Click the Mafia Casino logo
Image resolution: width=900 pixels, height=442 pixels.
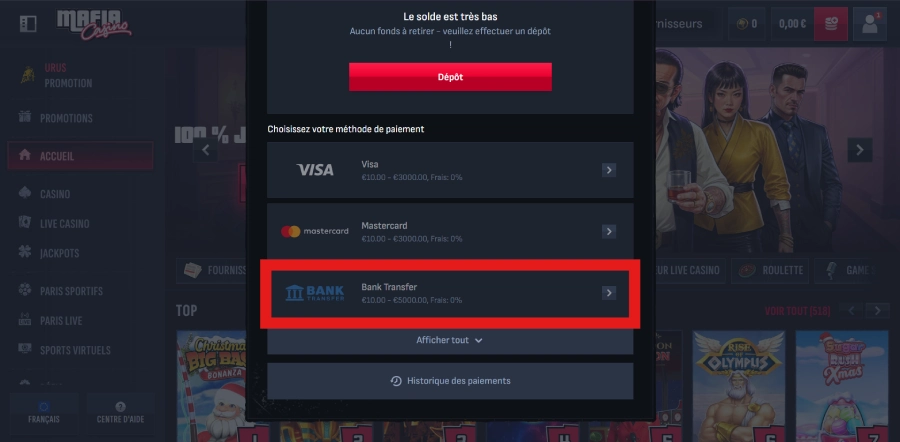pos(94,25)
